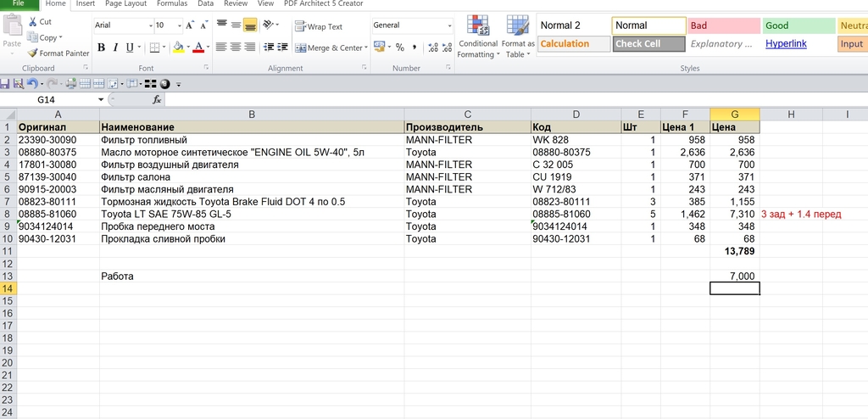Screen dimensions: 868x419
Task: Click the Undo arrow icon
Action: [31, 84]
